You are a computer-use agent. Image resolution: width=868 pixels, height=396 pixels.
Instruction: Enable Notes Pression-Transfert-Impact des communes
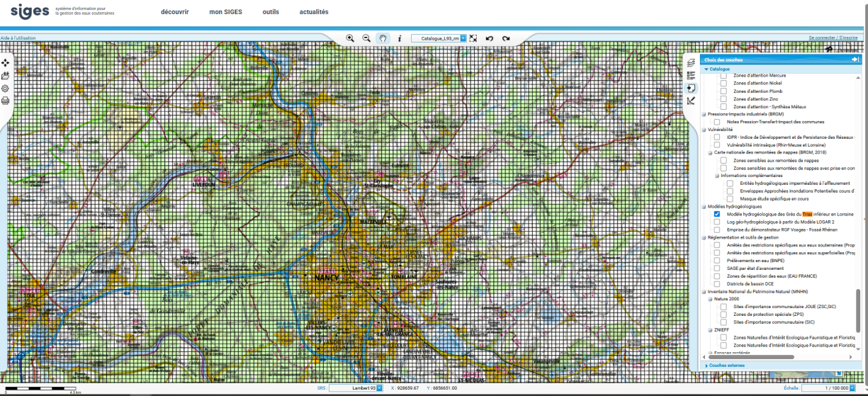pyautogui.click(x=717, y=122)
